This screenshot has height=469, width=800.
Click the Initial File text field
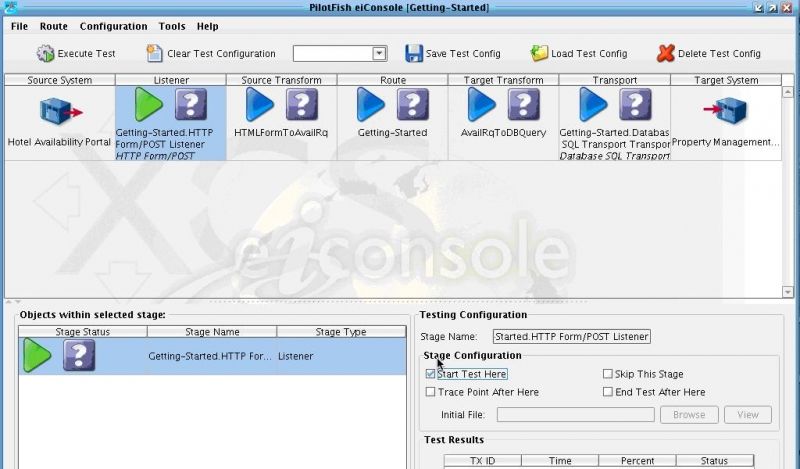(x=576, y=414)
